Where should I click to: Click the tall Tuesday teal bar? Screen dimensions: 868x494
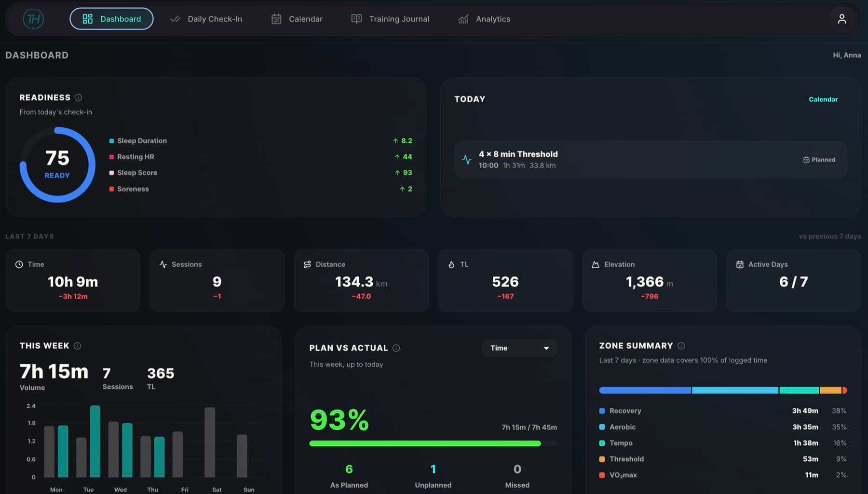pos(95,441)
